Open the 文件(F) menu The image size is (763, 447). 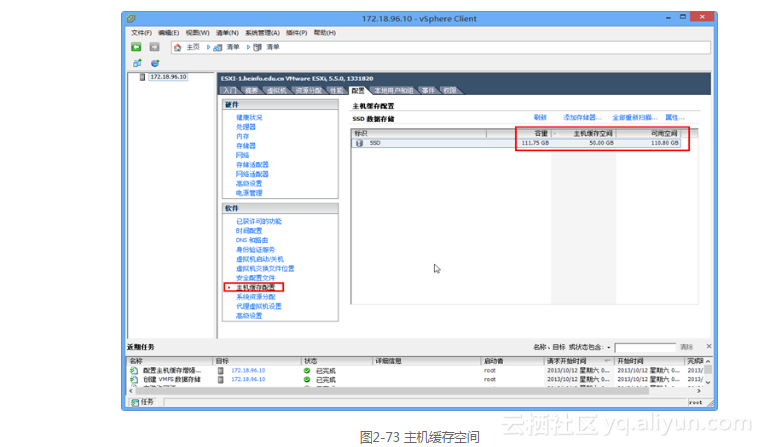pyautogui.click(x=141, y=33)
